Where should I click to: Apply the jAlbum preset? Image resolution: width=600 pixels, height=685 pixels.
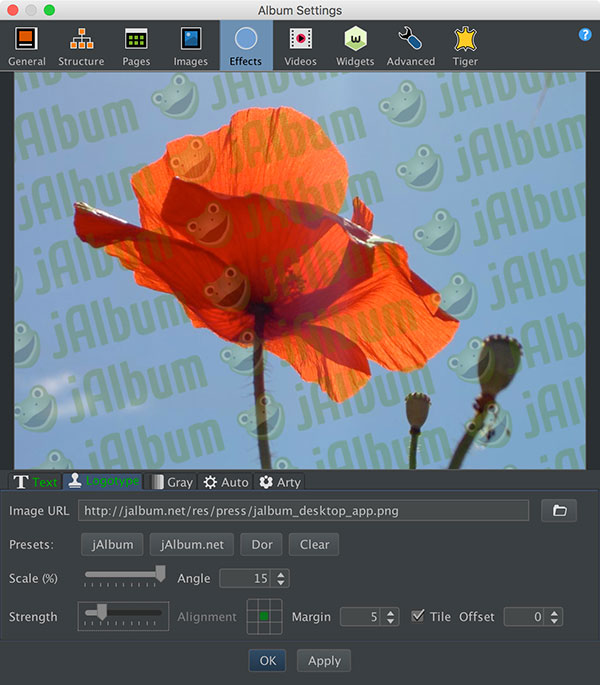click(x=112, y=544)
